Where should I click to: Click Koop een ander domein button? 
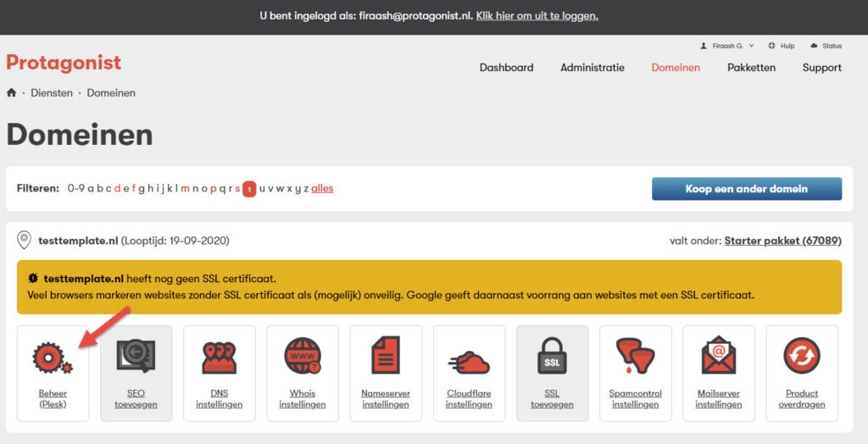coord(747,189)
